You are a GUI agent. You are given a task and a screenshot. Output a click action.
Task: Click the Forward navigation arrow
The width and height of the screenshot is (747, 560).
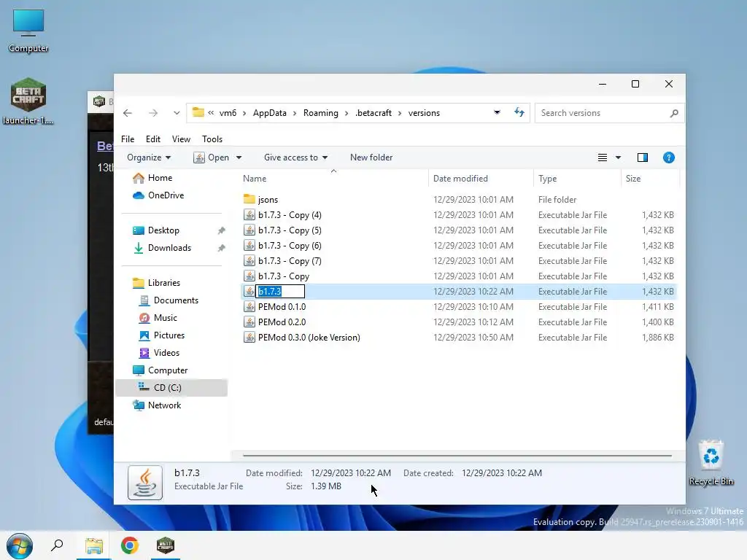coord(153,113)
